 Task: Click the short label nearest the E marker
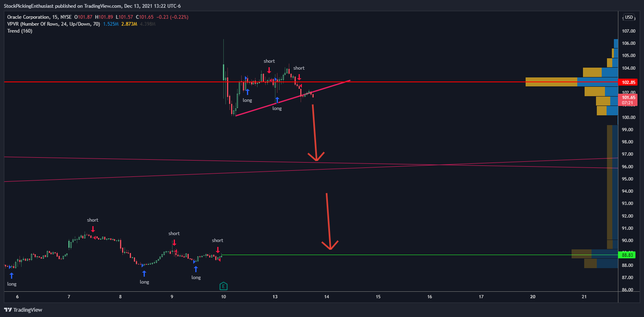[218, 240]
